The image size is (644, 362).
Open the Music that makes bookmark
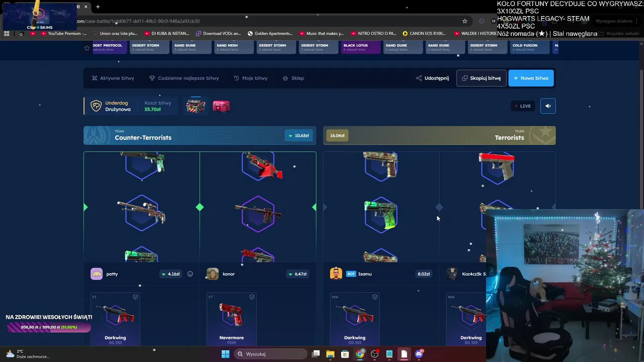[x=321, y=34]
